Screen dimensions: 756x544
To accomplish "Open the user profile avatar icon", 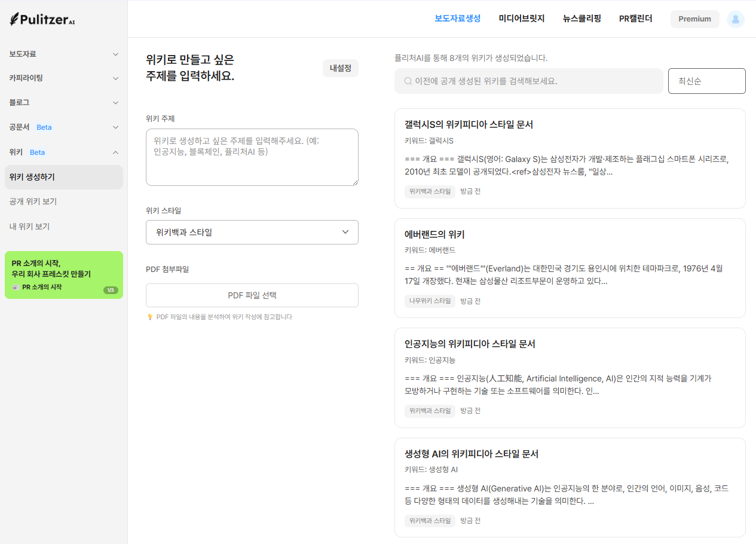I will (735, 19).
